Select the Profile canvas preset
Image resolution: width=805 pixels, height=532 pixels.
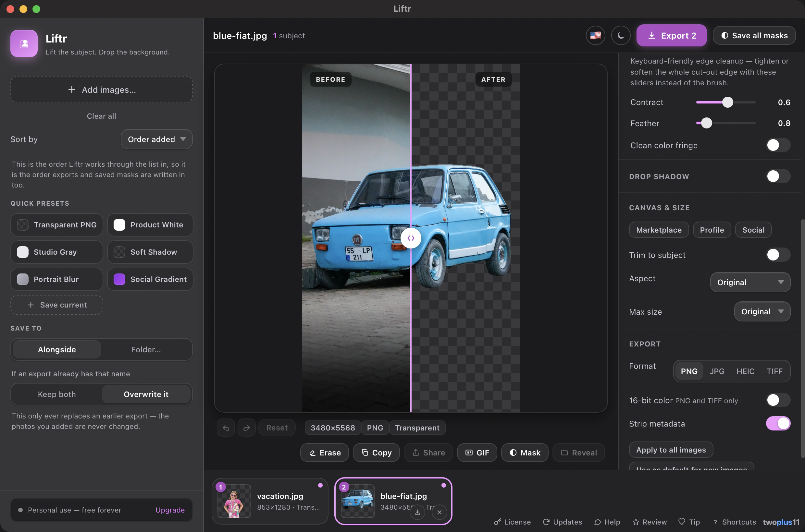coord(712,230)
